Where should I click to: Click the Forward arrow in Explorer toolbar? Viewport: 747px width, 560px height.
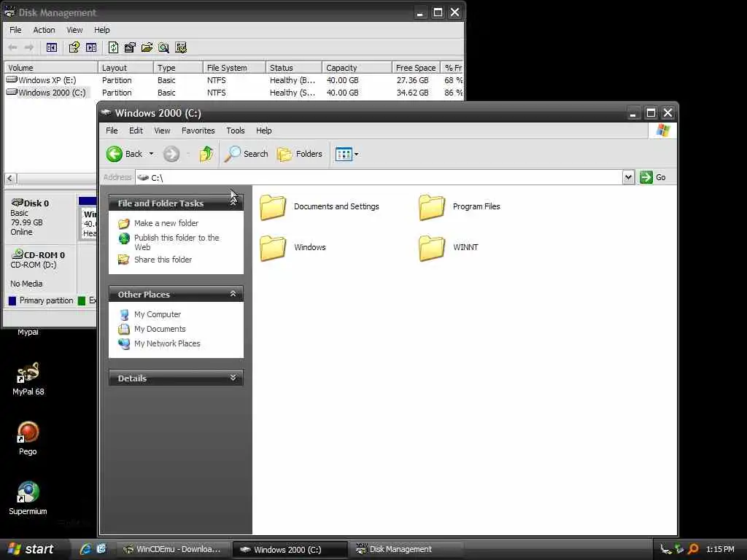[x=171, y=154]
